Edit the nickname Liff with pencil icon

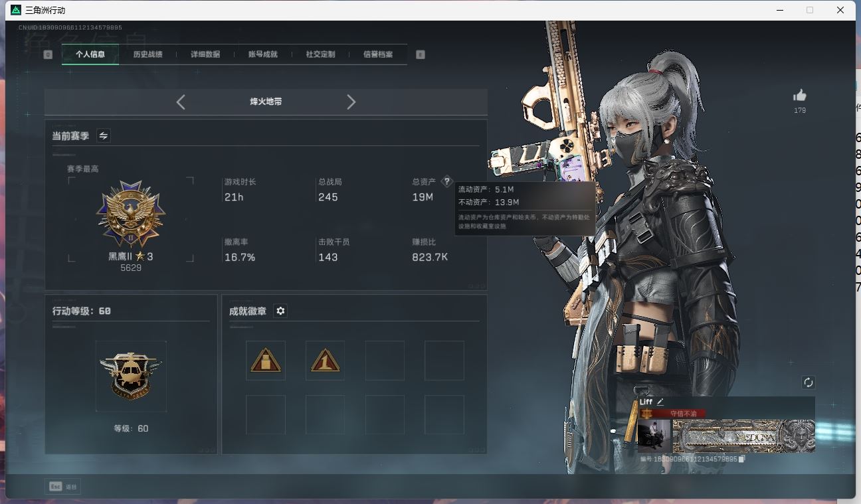click(x=660, y=402)
